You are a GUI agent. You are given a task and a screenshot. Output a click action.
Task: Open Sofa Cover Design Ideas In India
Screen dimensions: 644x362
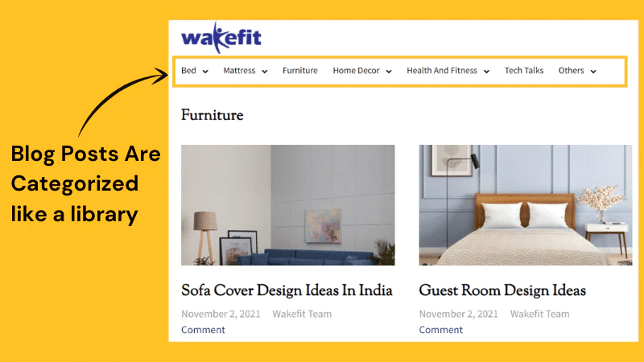(x=287, y=290)
